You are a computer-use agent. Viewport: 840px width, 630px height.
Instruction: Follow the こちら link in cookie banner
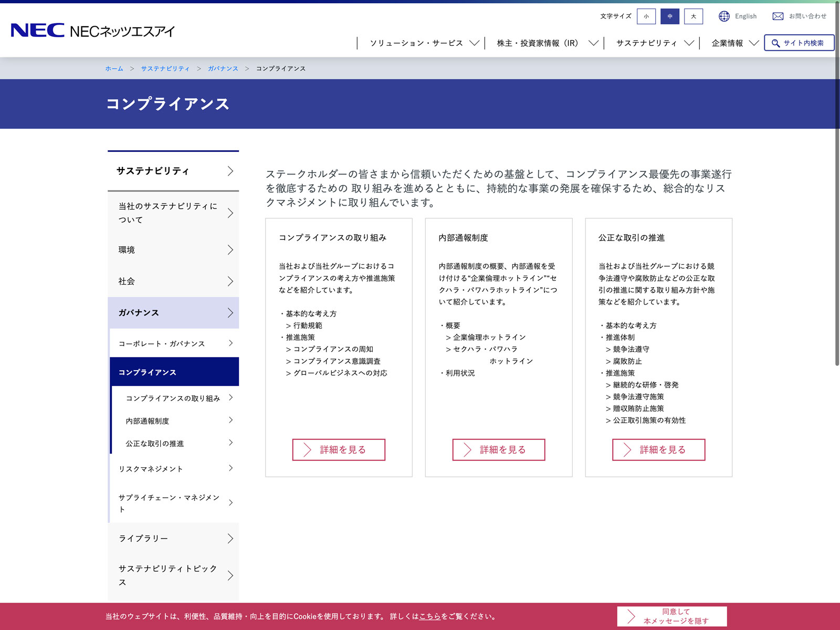click(x=429, y=616)
